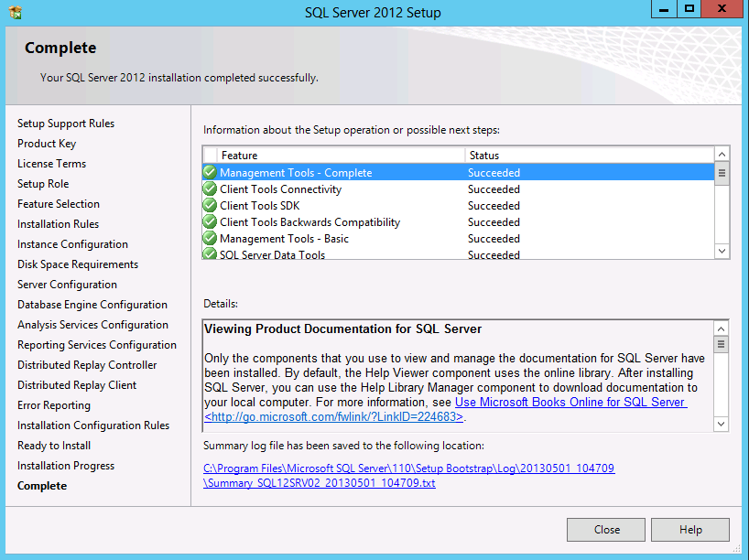This screenshot has width=749, height=560.
Task: Select the Management Tools - Basic row
Action: tap(459, 238)
